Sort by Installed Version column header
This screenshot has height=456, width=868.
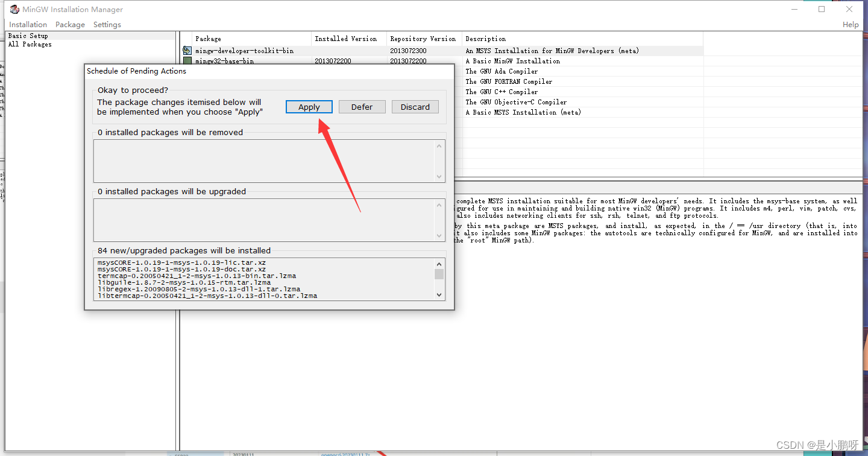tap(349, 39)
